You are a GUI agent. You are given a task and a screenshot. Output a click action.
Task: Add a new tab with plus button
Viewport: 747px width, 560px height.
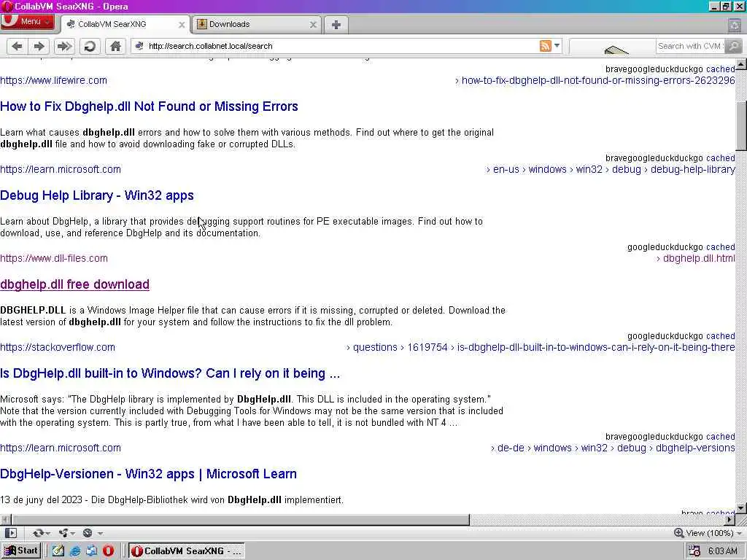pyautogui.click(x=336, y=25)
